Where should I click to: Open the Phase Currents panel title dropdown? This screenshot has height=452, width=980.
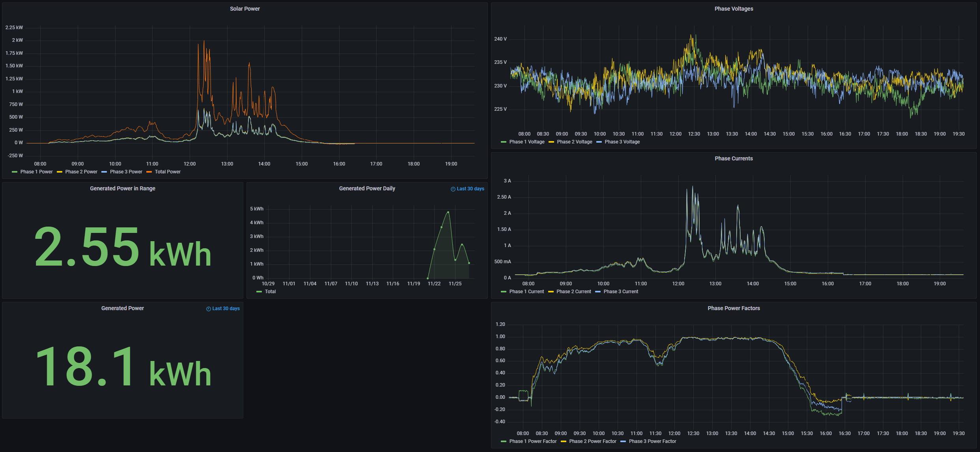[x=734, y=158]
